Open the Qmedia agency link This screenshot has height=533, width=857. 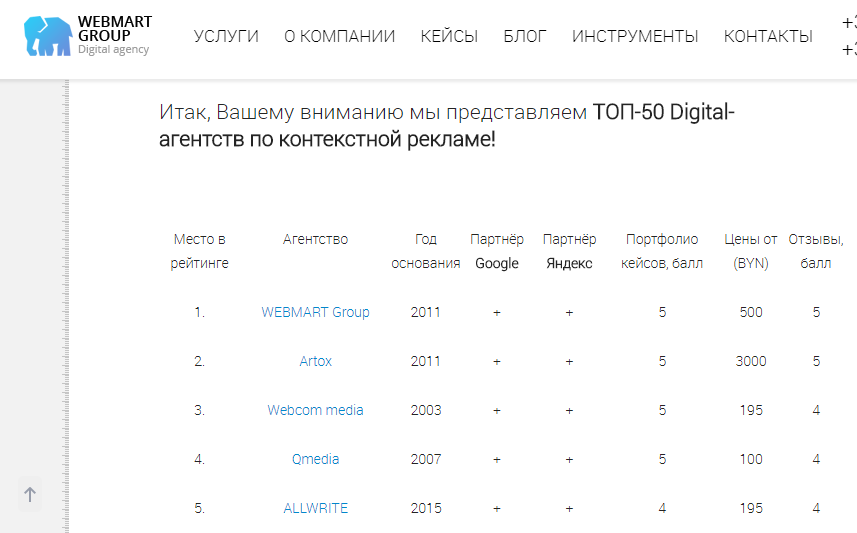[315, 459]
